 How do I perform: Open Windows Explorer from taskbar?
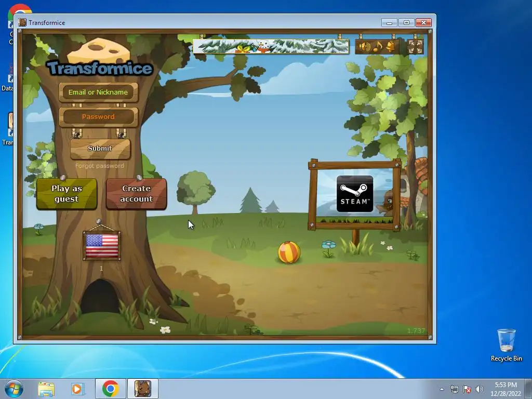[46, 389]
